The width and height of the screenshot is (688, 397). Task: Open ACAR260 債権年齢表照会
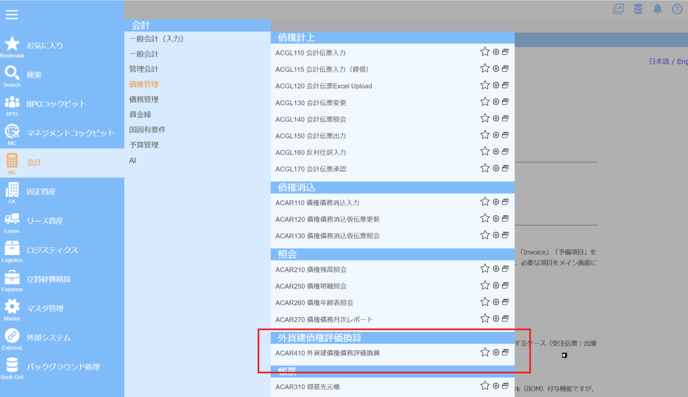(314, 303)
